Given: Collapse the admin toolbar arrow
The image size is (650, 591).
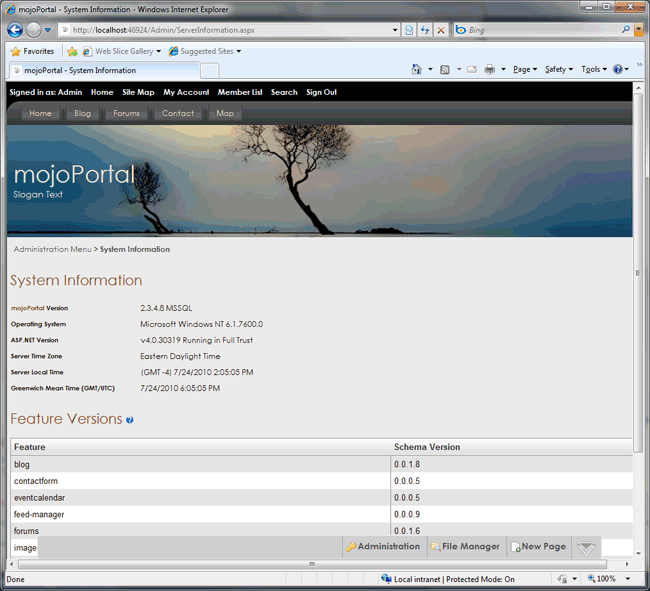Looking at the screenshot, I should click(x=586, y=547).
